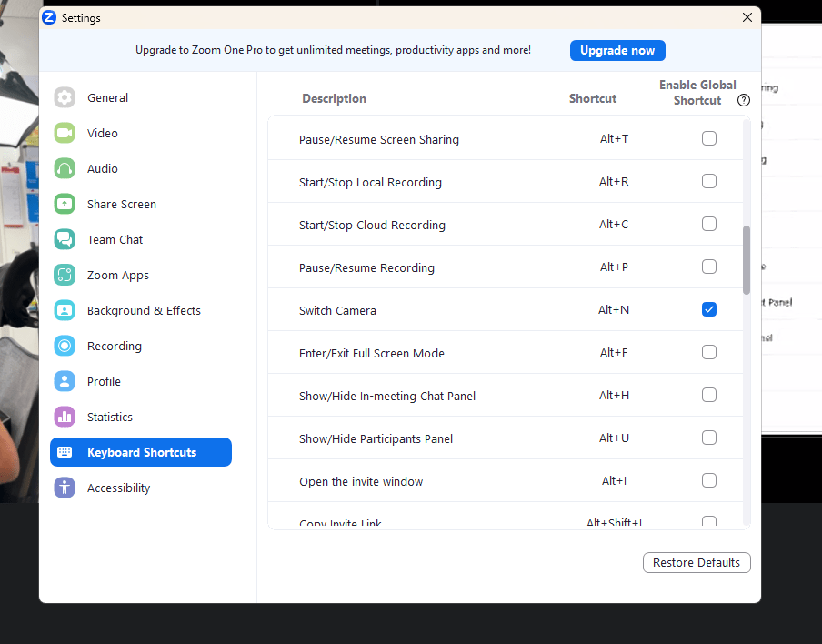Click the Zoom logo in title bar
The image size is (822, 644).
click(x=49, y=17)
